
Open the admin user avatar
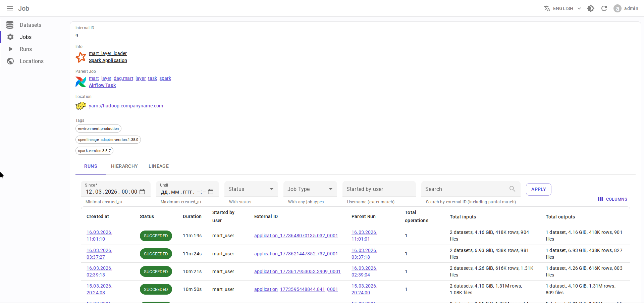tap(618, 8)
